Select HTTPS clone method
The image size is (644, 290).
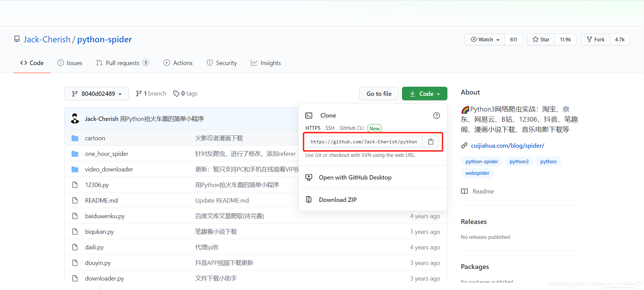(313, 128)
